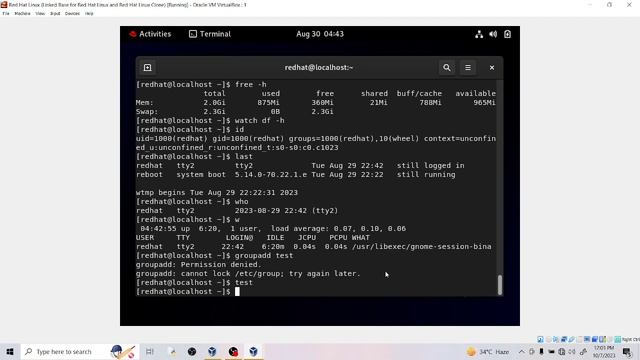Click first VirtualBox cube icon on taskbar
The image size is (640, 360).
point(212,351)
